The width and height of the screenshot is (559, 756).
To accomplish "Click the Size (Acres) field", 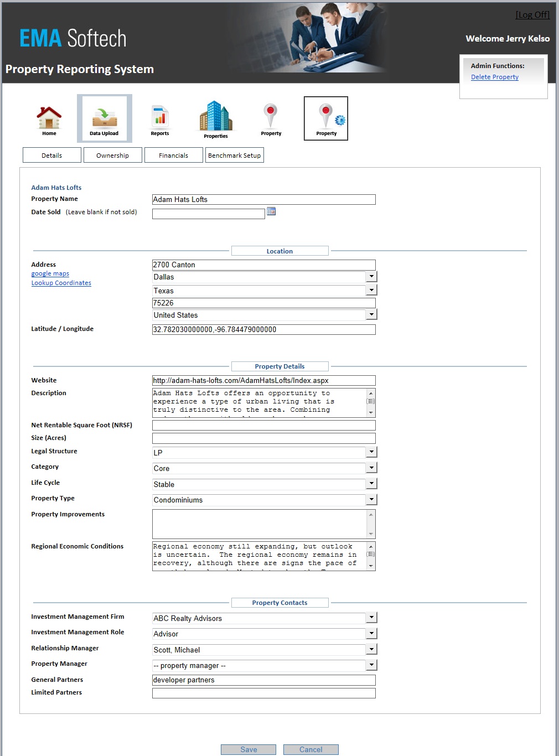I will point(264,438).
